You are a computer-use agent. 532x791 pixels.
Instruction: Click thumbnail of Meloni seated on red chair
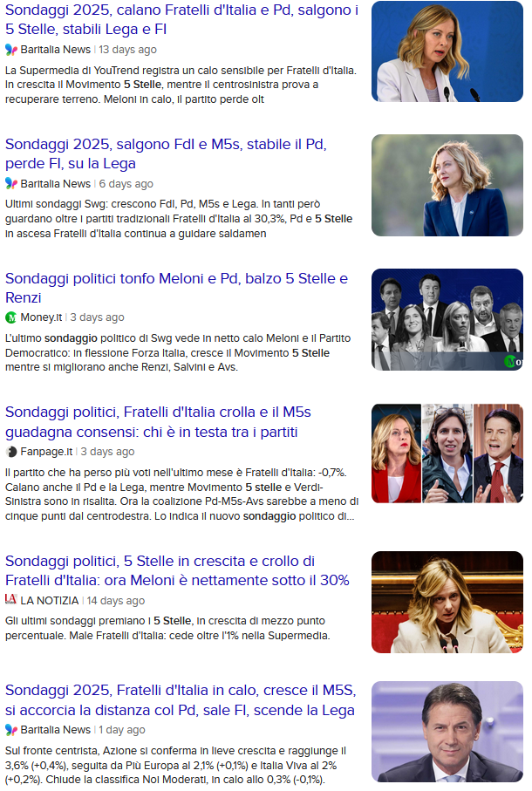tap(447, 602)
